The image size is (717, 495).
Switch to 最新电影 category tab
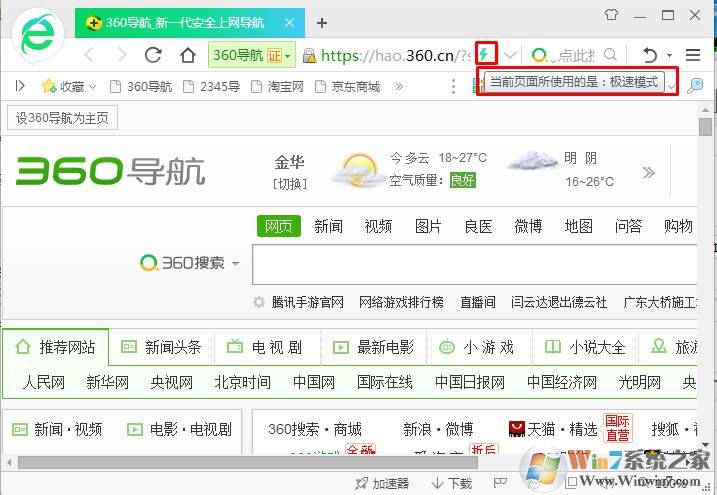click(373, 347)
